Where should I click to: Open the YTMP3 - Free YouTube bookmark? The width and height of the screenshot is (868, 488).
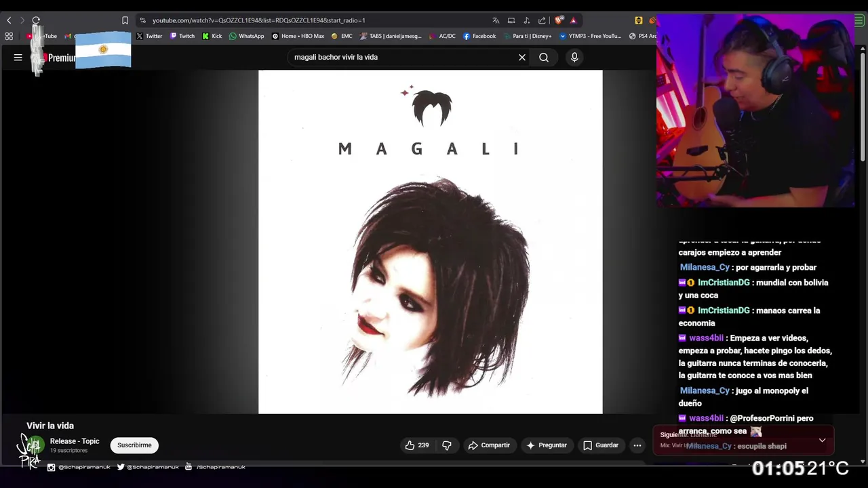click(590, 36)
